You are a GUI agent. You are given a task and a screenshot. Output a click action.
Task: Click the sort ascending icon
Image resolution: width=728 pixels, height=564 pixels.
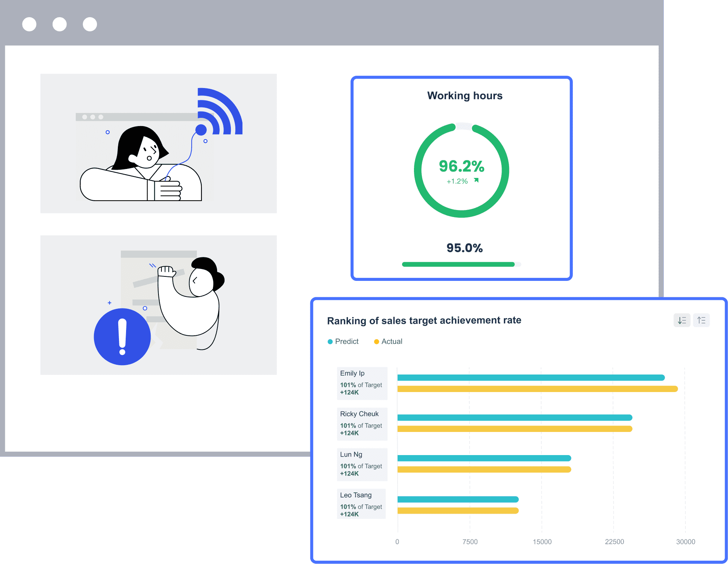[x=701, y=320]
